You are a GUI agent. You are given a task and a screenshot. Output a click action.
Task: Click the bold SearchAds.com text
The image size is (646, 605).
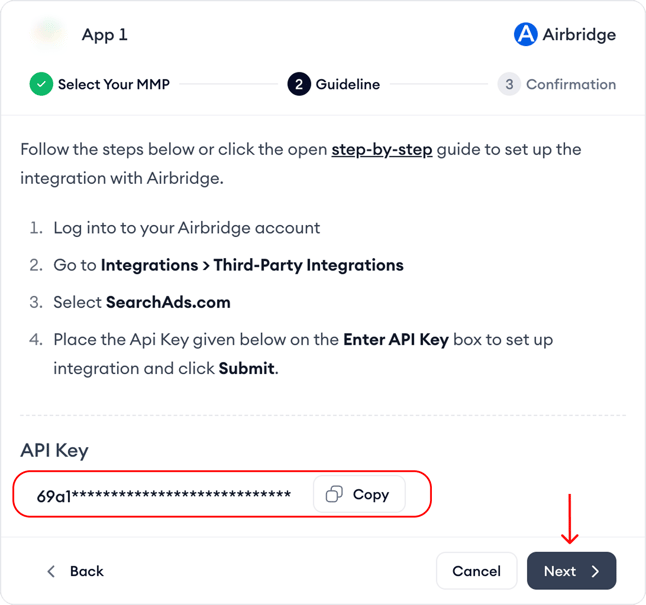(x=169, y=302)
